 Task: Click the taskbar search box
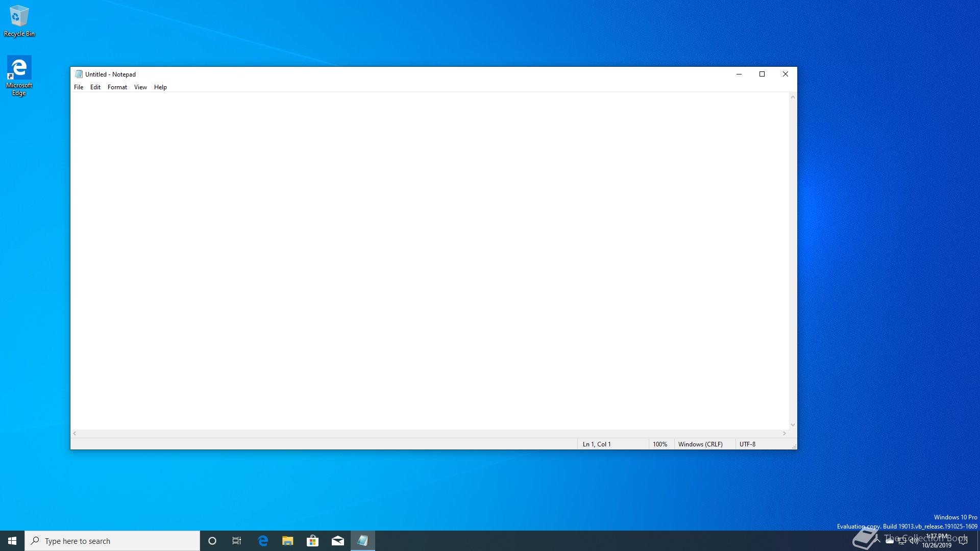point(112,541)
